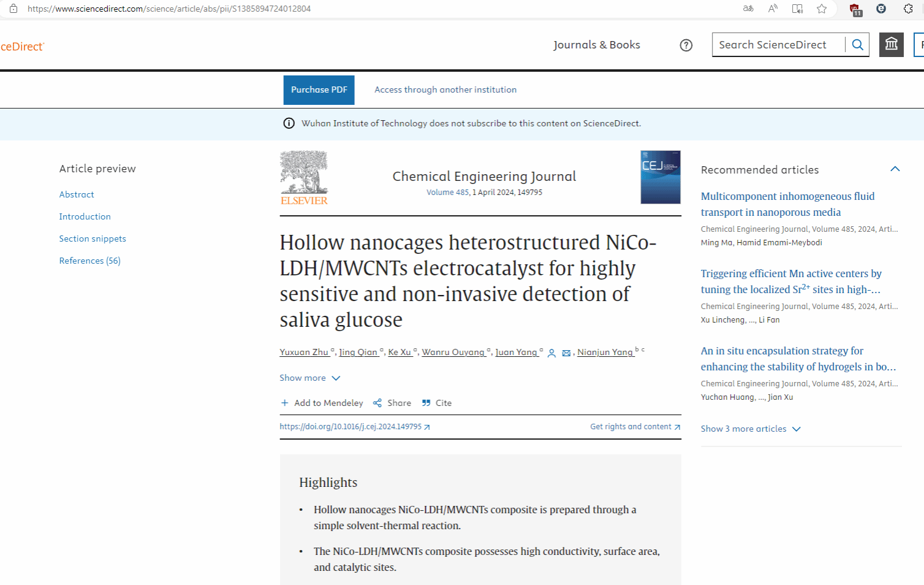Click the Cite quotation icon

pos(426,403)
